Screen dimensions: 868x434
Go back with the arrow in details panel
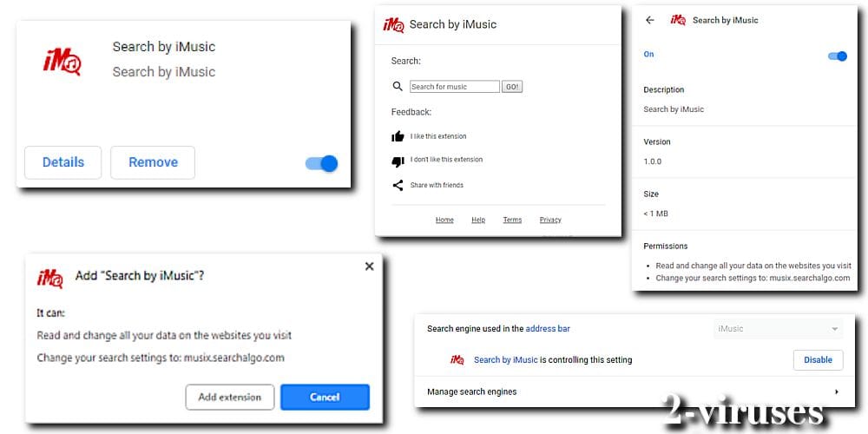(650, 20)
